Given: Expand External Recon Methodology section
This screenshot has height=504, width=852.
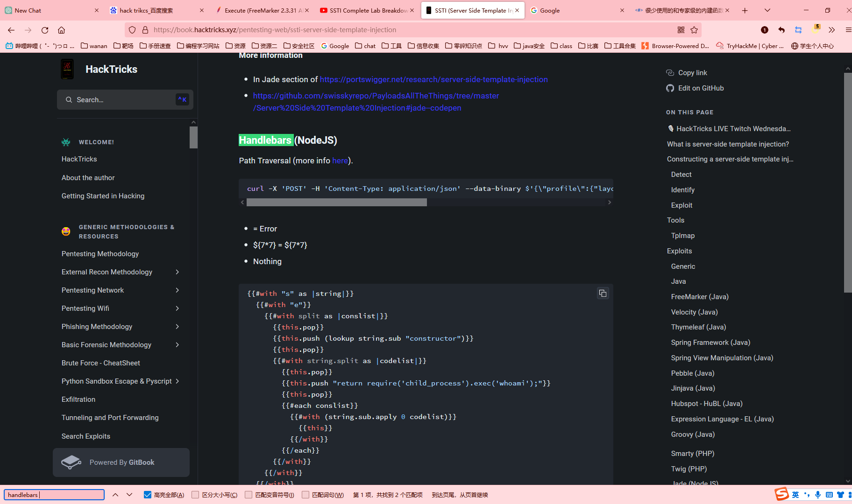Looking at the screenshot, I should coord(177,272).
